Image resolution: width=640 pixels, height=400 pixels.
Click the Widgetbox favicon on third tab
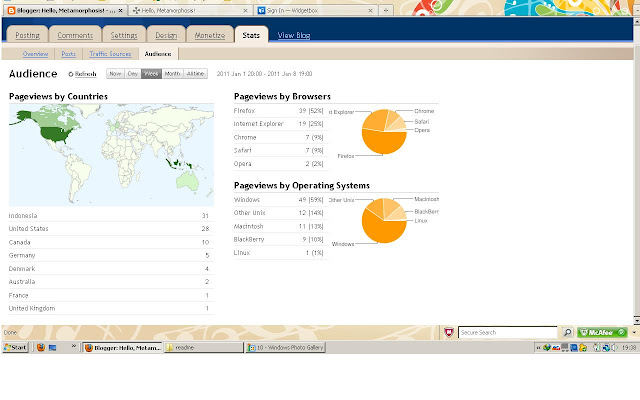(262, 11)
